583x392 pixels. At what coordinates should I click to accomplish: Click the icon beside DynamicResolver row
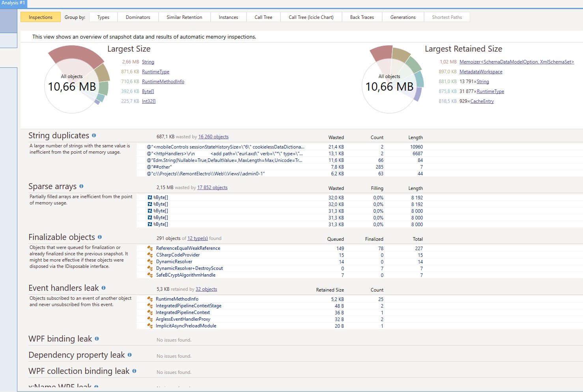150,262
